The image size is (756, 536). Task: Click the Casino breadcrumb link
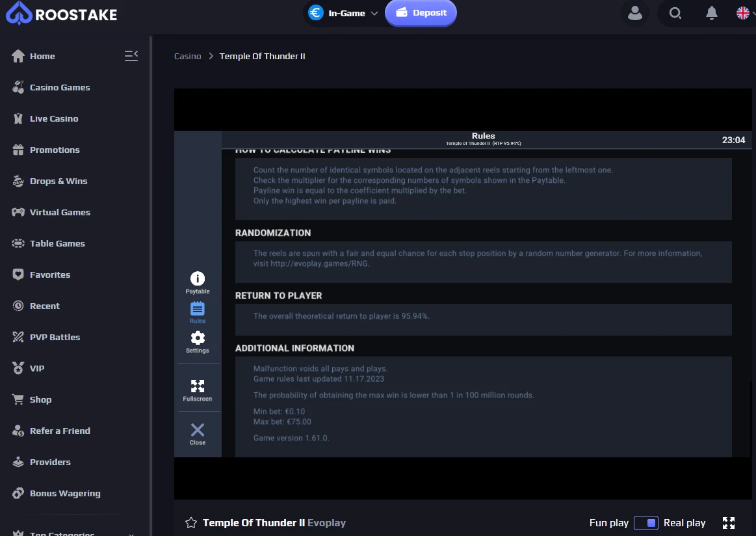click(188, 56)
